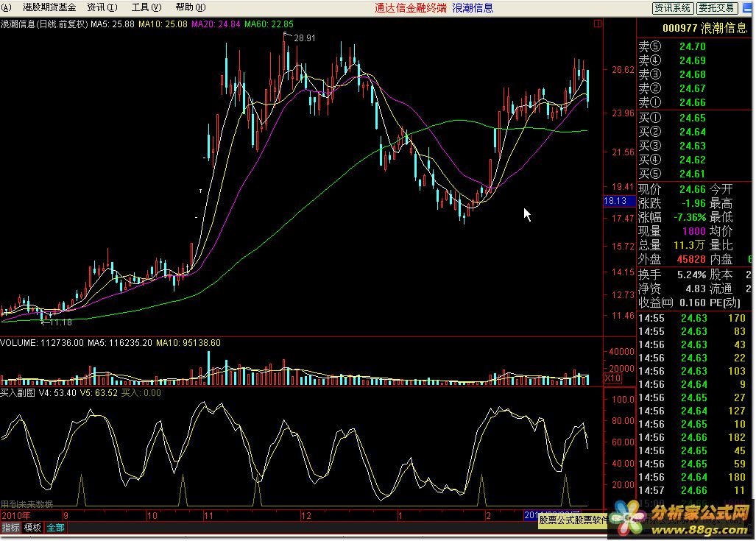The image size is (756, 541).
Task: Click the 涨跌 -1.96 value
Action: click(x=693, y=203)
